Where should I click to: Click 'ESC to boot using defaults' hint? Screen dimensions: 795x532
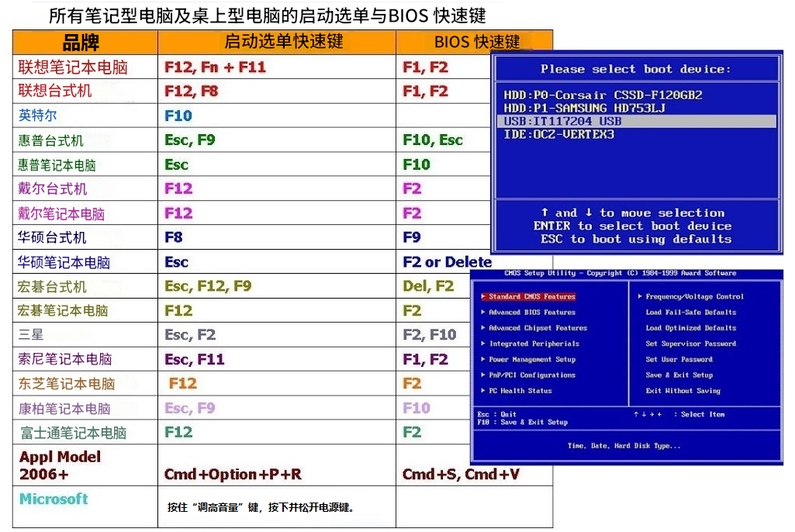[636, 240]
